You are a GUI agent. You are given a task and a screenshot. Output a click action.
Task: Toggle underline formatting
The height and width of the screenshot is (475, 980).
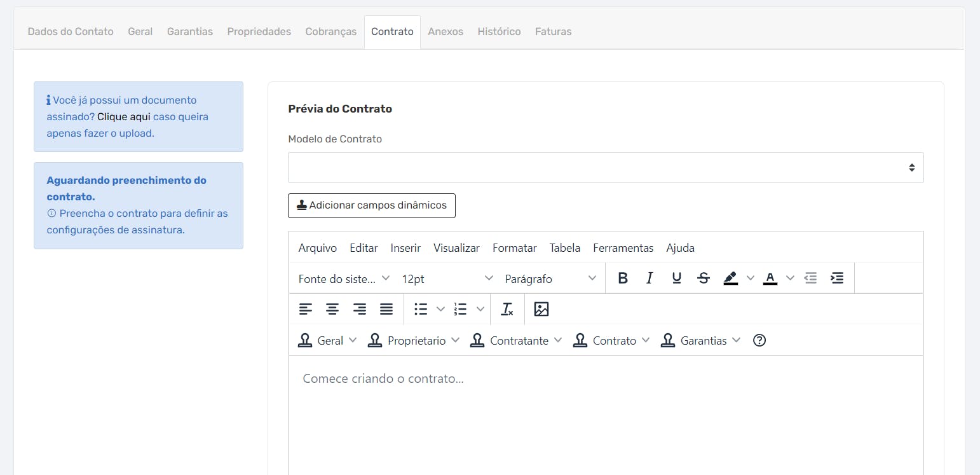pyautogui.click(x=677, y=278)
